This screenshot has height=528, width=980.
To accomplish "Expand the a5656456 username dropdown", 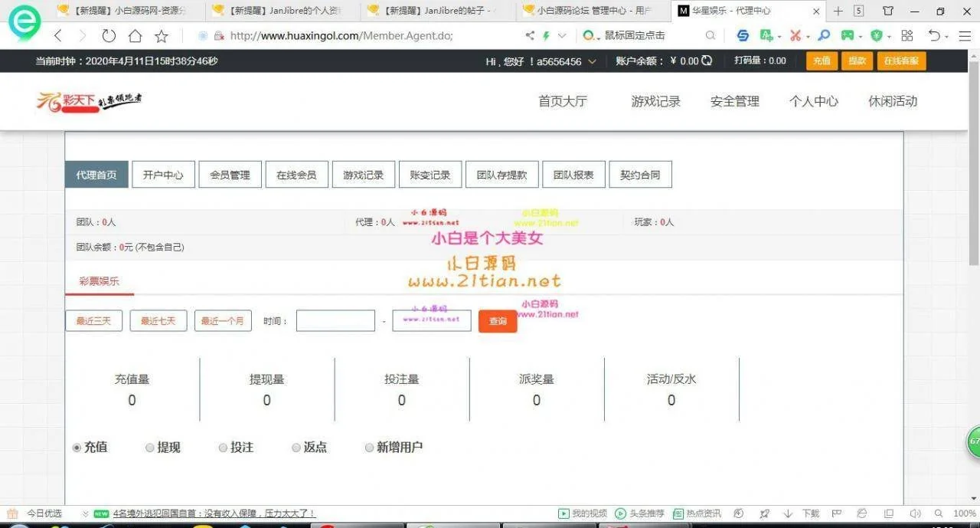I will (x=592, y=61).
